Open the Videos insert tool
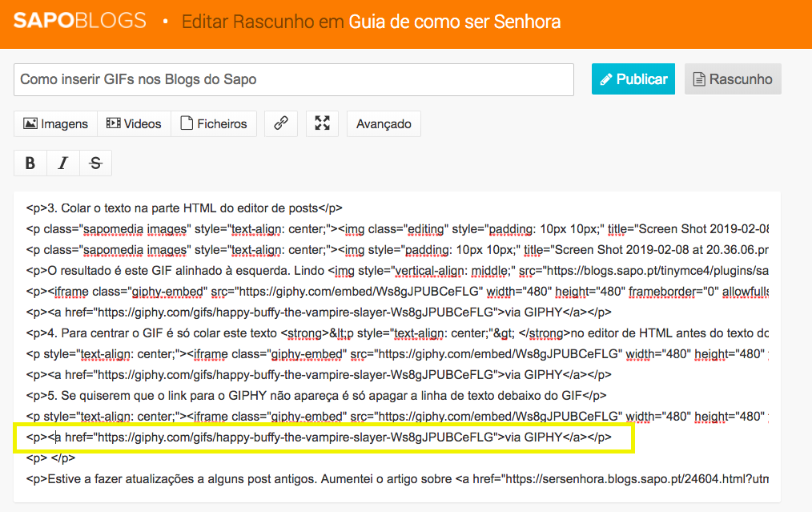Image resolution: width=812 pixels, height=512 pixels. [134, 123]
